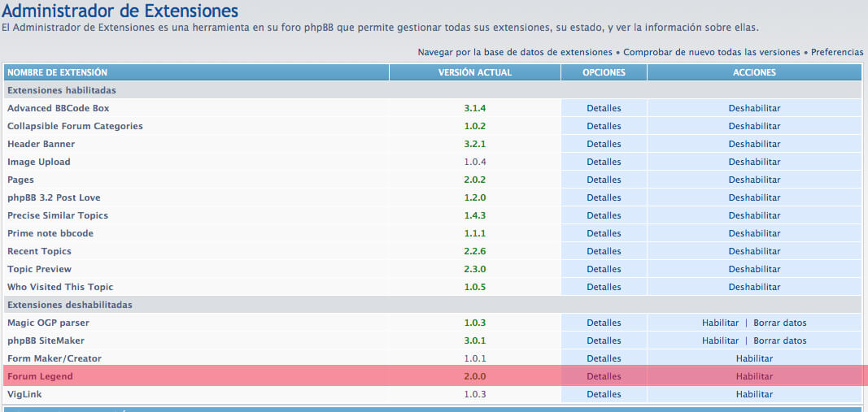Disable the Image Upload extension
Viewport: 868px width, 412px height.
[754, 162]
